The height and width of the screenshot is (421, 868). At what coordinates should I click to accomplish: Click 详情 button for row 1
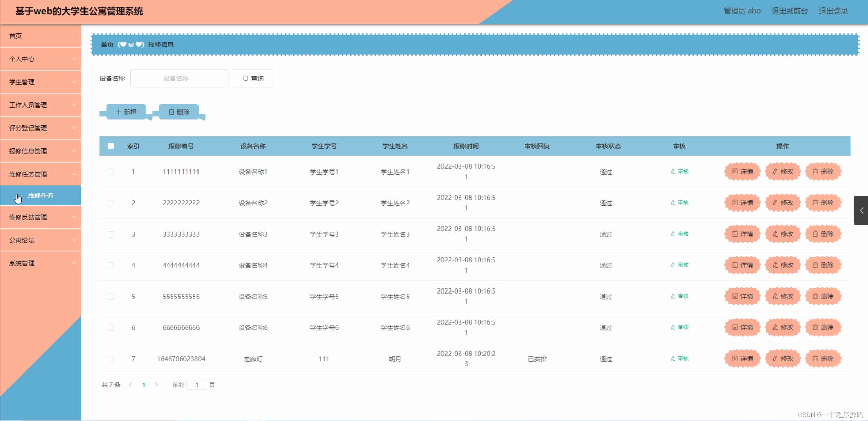tap(742, 172)
